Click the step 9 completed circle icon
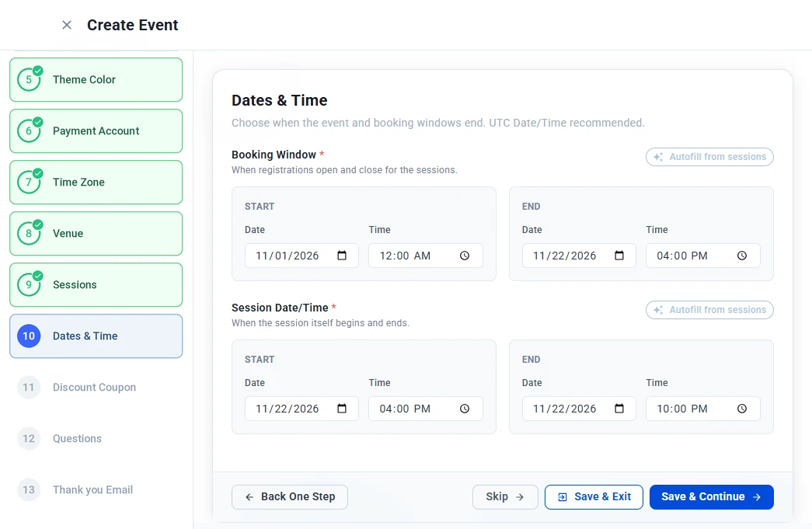The image size is (812, 529). click(29, 284)
